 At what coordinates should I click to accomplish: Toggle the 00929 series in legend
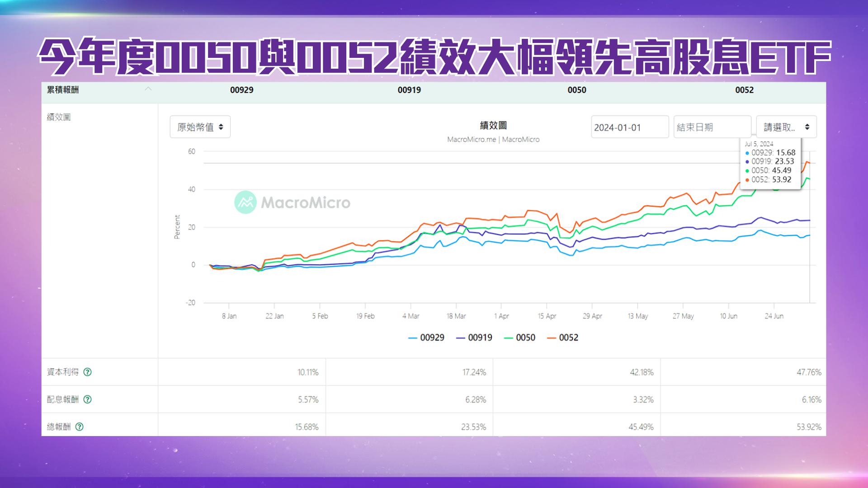tap(426, 338)
